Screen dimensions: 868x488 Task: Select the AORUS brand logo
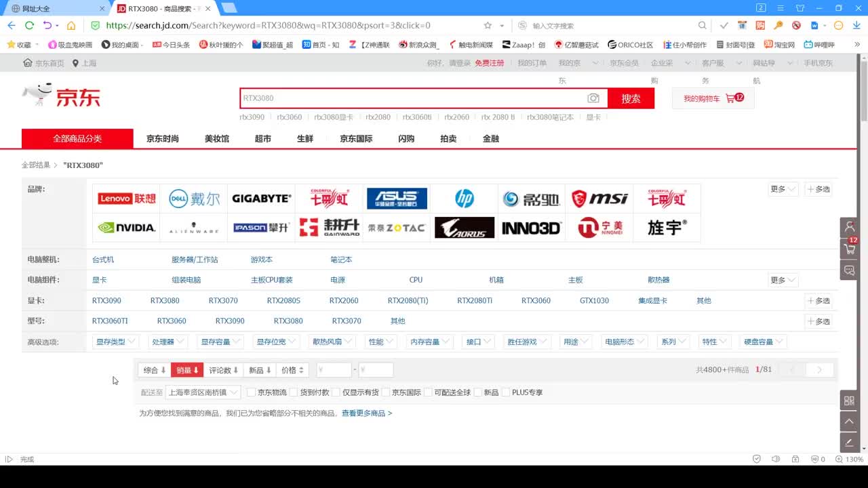[x=464, y=228]
